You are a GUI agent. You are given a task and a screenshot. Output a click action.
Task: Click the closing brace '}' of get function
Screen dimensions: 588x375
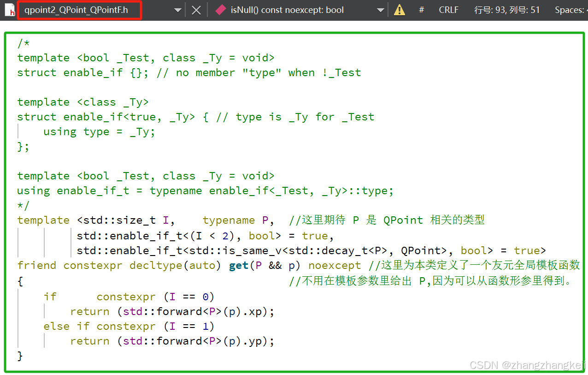20,356
